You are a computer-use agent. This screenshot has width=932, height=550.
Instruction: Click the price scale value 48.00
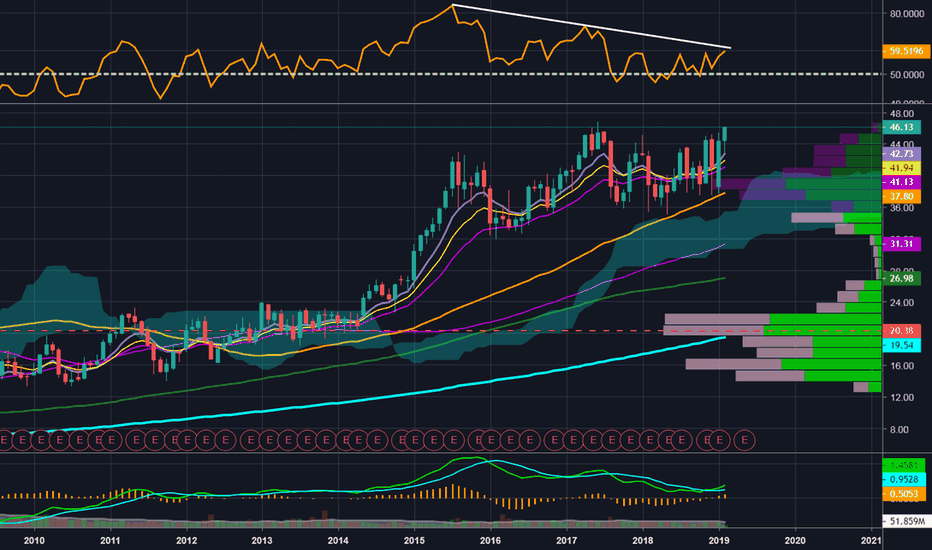coord(902,114)
